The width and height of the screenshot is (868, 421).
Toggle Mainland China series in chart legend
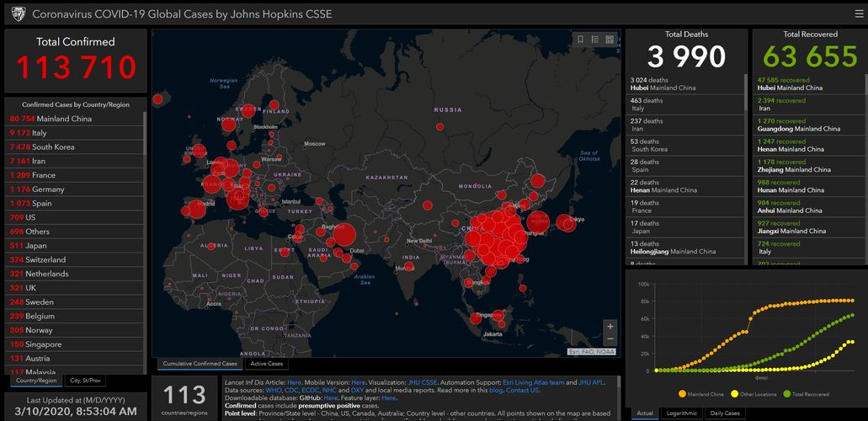pos(704,393)
